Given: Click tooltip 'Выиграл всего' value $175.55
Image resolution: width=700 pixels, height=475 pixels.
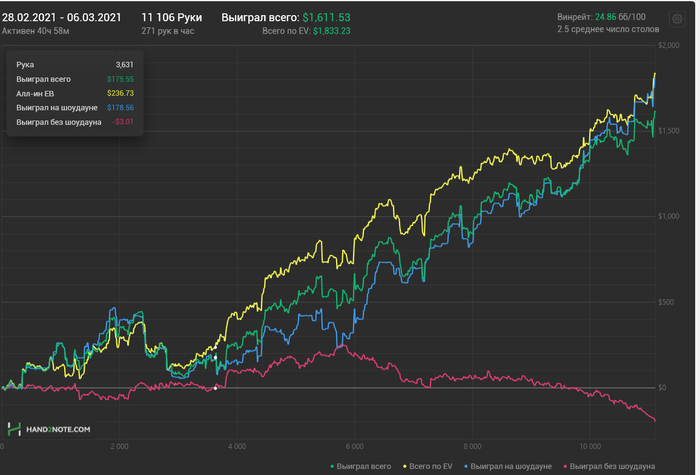Looking at the screenshot, I should coord(121,79).
